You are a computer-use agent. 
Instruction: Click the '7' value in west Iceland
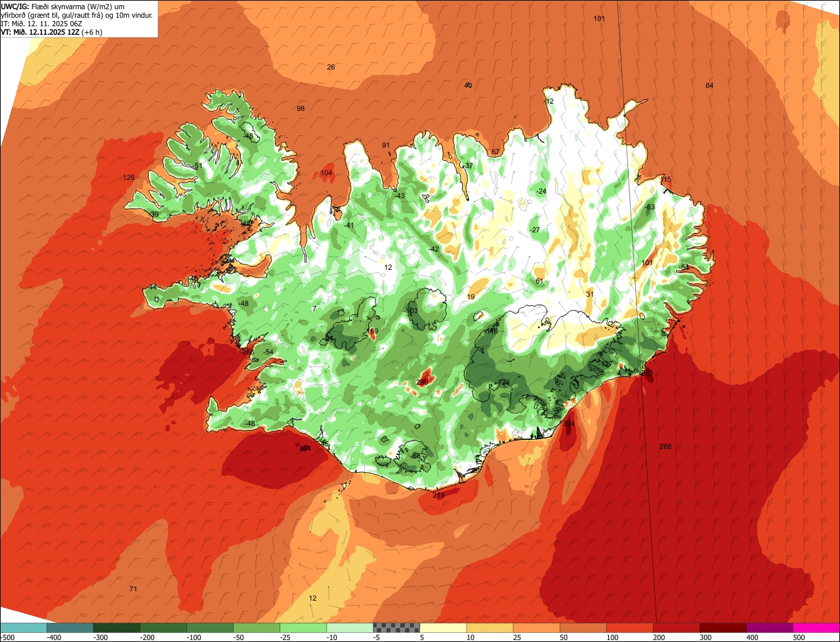314,309
